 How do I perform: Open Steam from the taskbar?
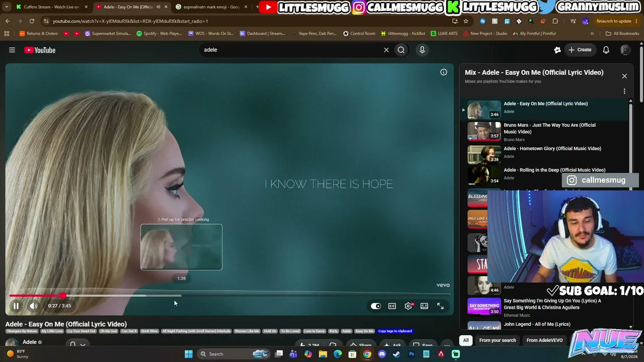[x=396, y=354]
